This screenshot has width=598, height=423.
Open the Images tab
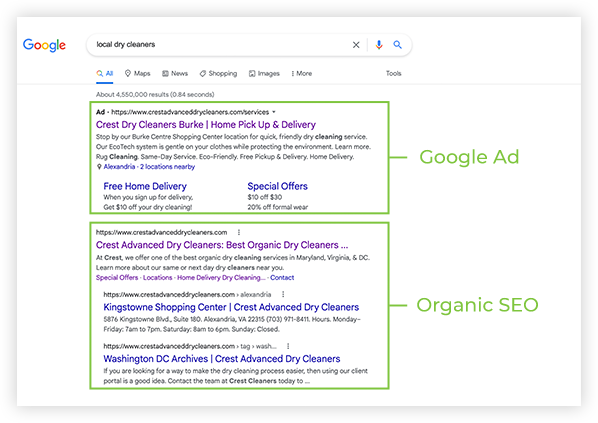264,74
